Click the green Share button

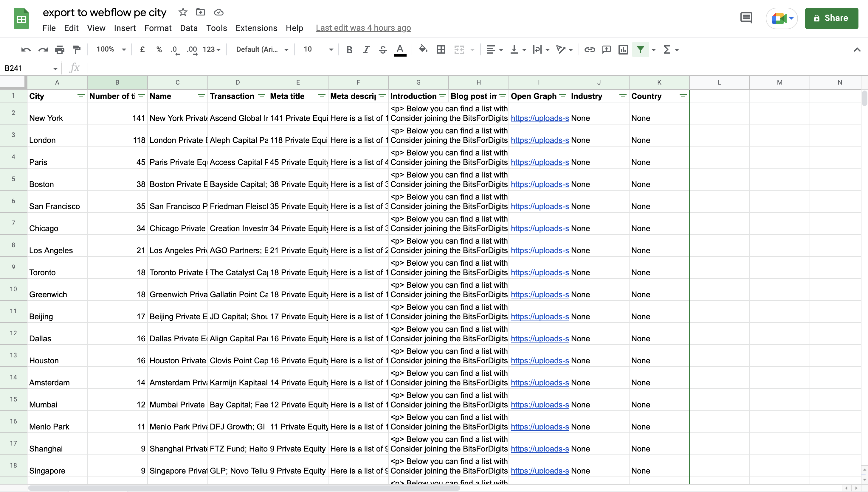click(831, 18)
